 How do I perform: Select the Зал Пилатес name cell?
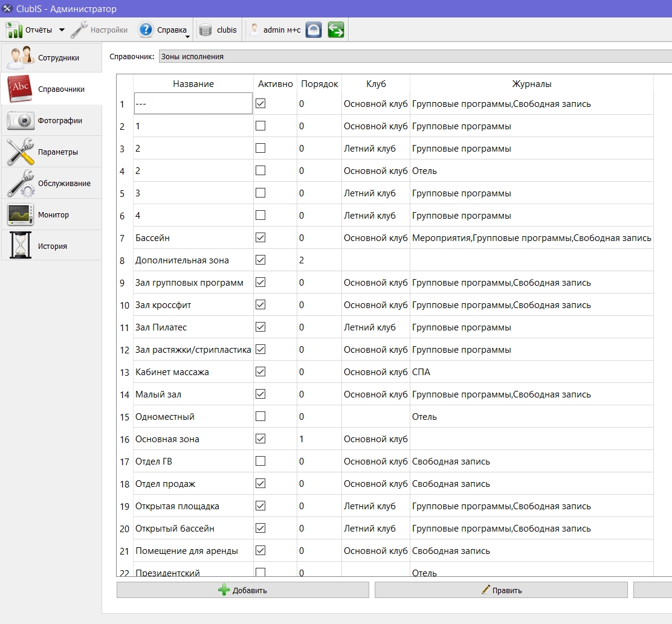click(x=193, y=327)
